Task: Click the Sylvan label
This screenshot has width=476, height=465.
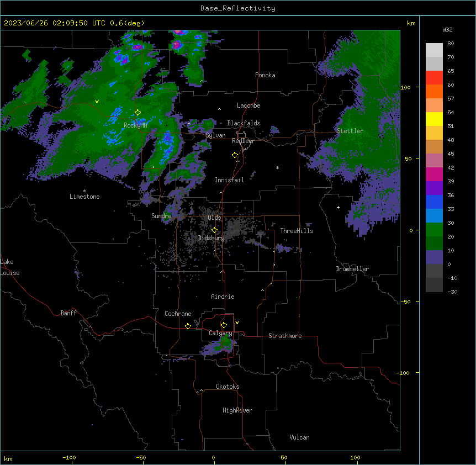Action: coord(215,135)
